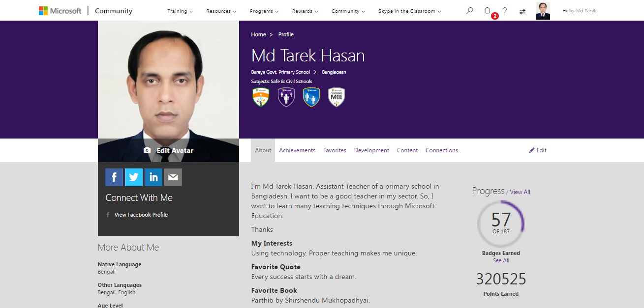Expand the Programs menu
644x308 pixels.
[264, 11]
